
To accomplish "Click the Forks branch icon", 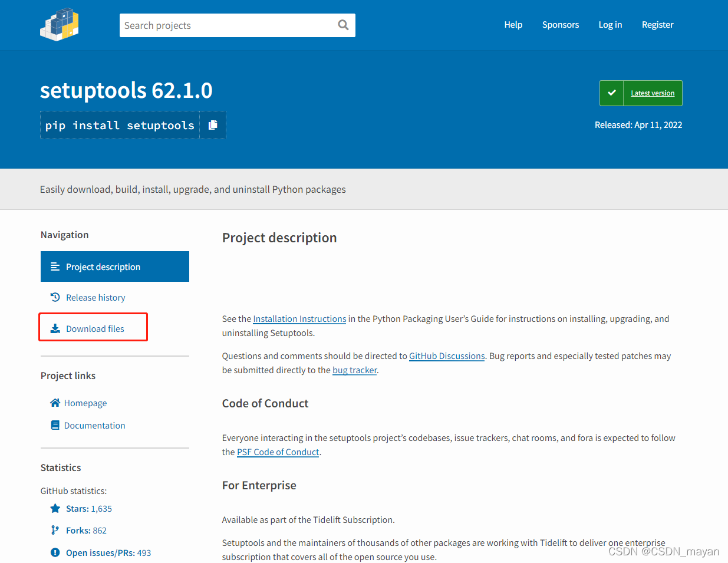I will tap(55, 530).
